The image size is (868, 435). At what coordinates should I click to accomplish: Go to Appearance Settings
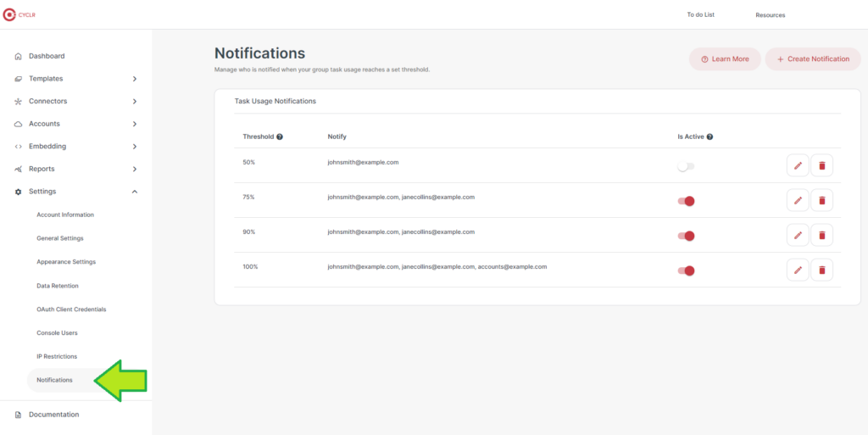point(66,262)
